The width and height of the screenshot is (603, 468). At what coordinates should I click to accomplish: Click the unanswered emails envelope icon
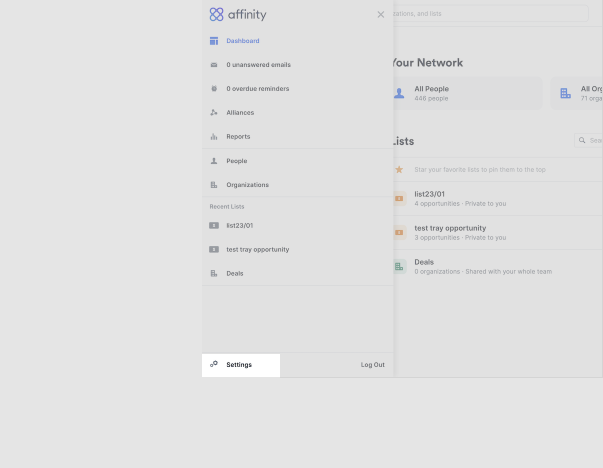[x=214, y=65]
